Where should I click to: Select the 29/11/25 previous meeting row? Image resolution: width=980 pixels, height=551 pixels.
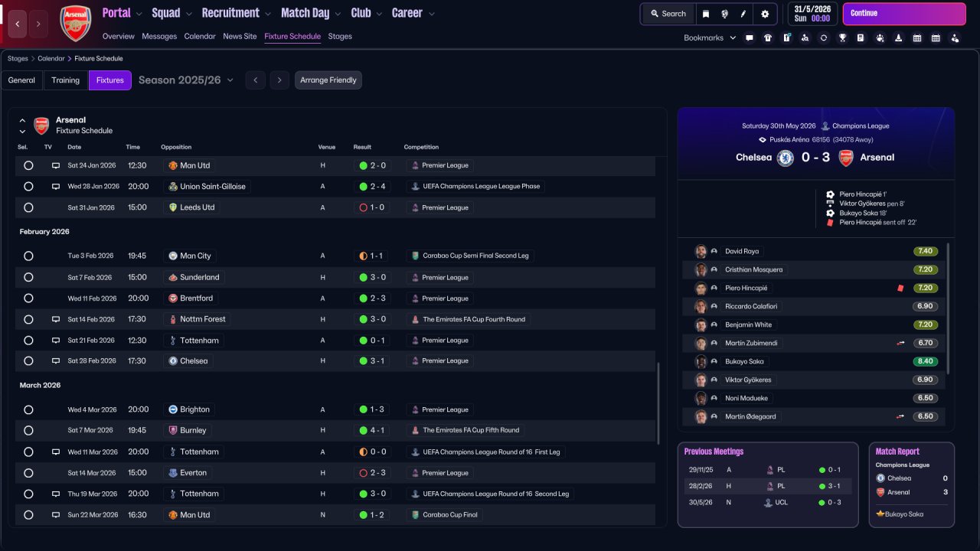[768, 470]
